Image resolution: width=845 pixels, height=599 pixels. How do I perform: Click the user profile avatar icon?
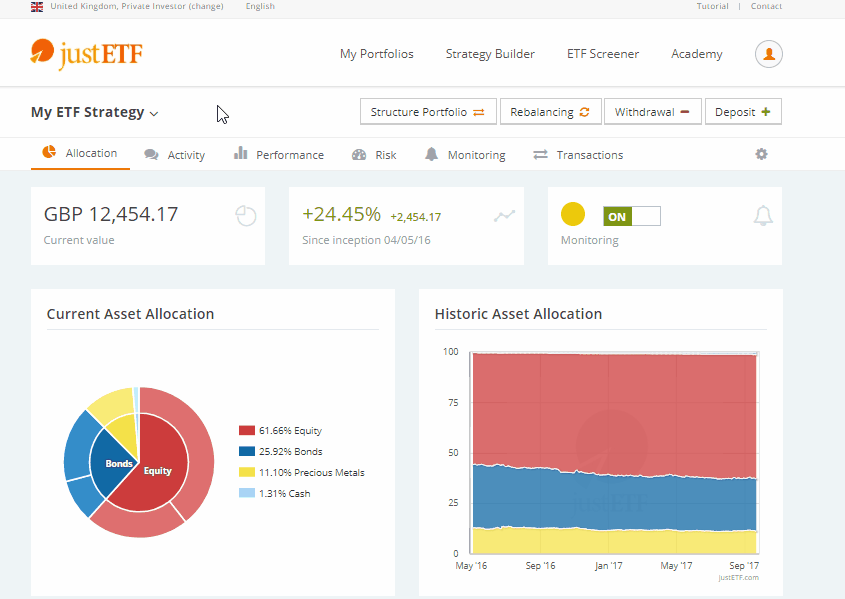768,54
